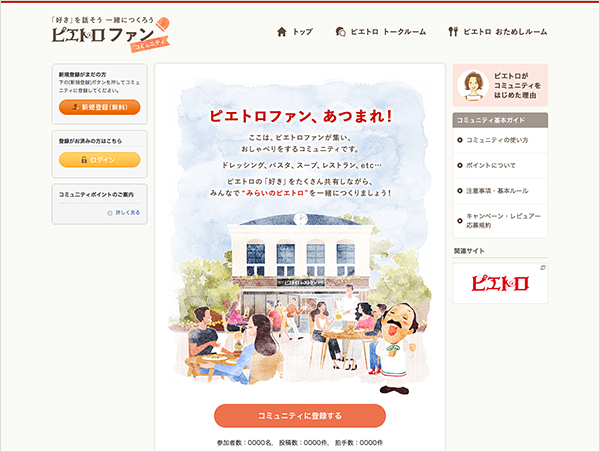Click the red ピエトロ related-site banner

pyautogui.click(x=500, y=283)
